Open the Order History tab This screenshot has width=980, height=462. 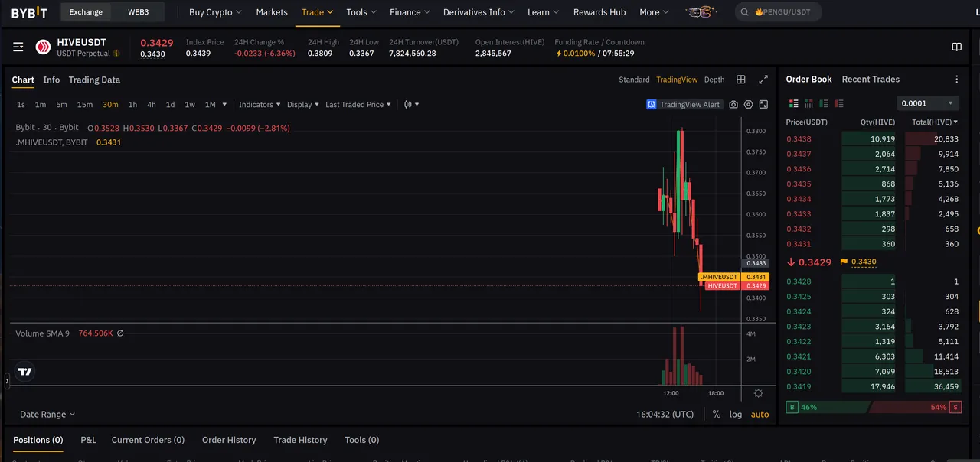pos(229,440)
